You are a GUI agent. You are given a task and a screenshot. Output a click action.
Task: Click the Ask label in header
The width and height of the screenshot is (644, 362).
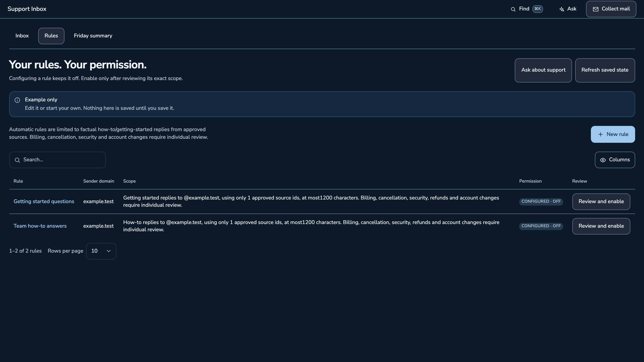click(572, 9)
